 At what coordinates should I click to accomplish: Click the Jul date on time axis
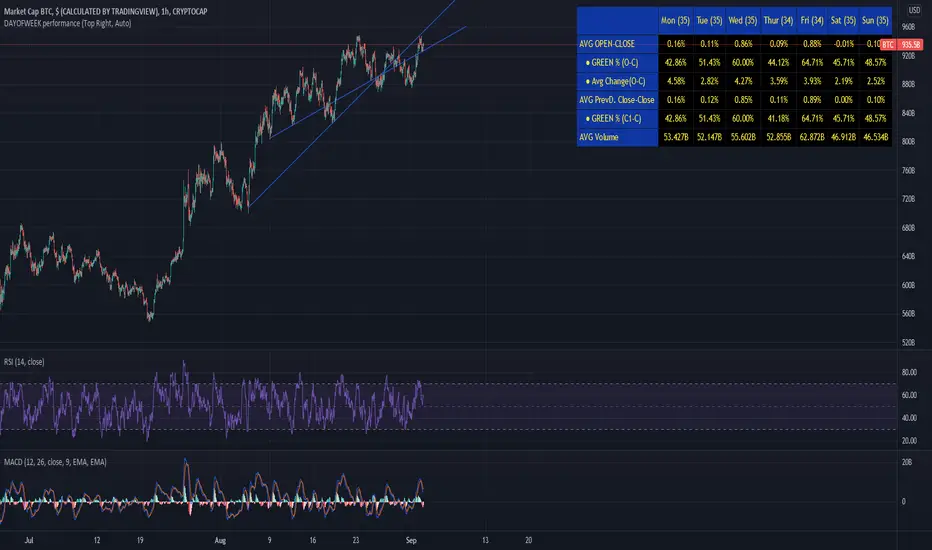29,540
